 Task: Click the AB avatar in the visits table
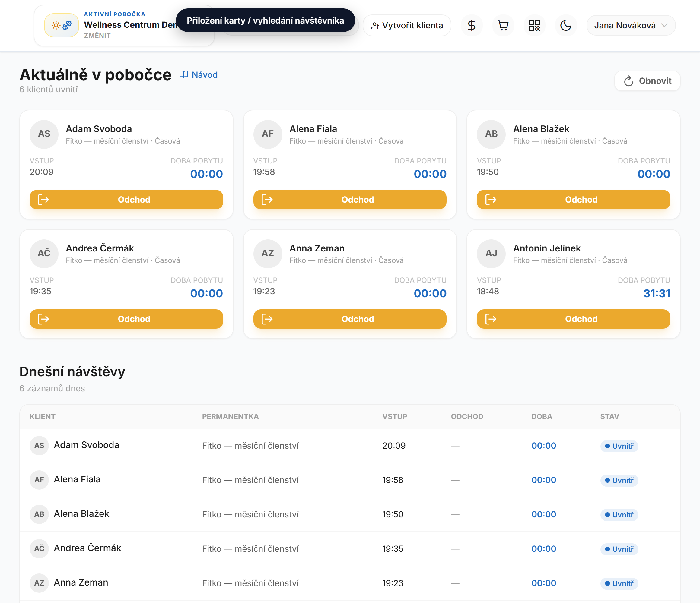pos(39,514)
